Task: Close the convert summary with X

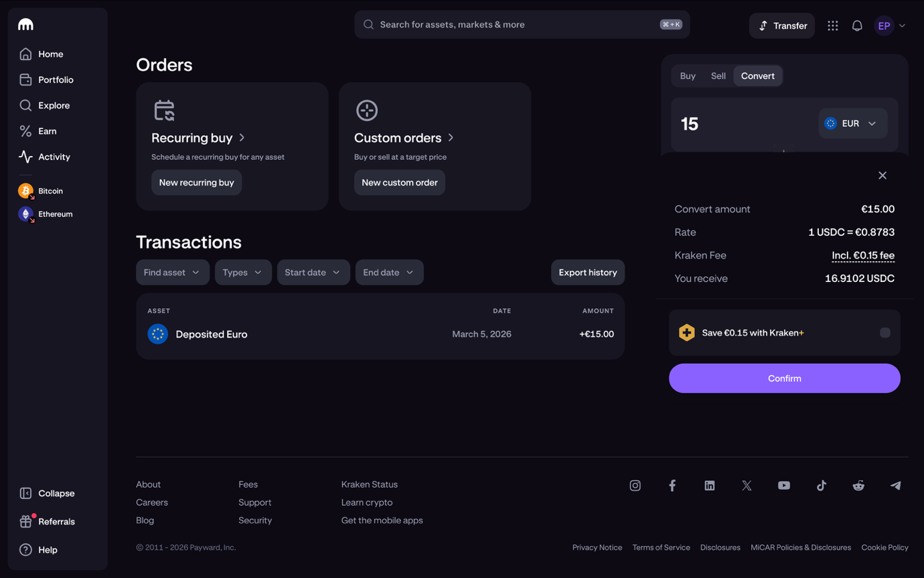Action: click(882, 175)
